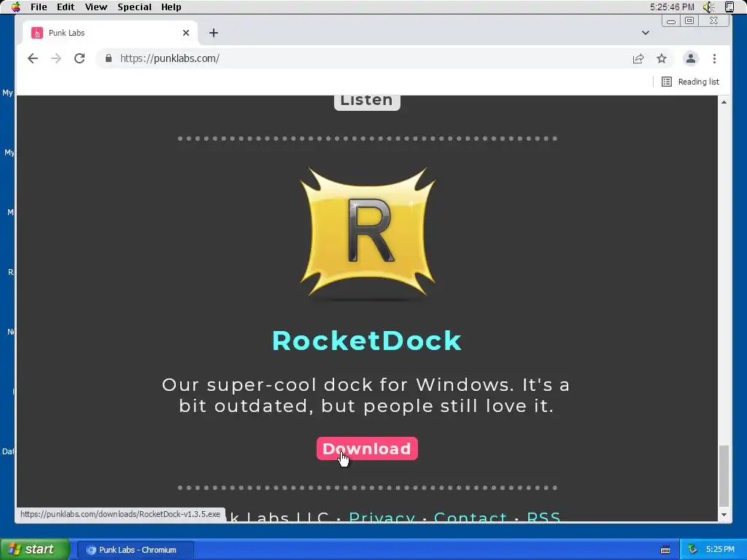Click the system tray network icon
The height and width of the screenshot is (560, 747).
693,550
